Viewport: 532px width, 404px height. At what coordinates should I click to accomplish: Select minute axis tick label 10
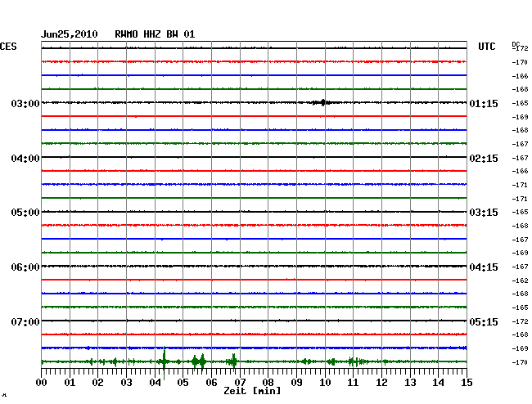[x=325, y=383]
